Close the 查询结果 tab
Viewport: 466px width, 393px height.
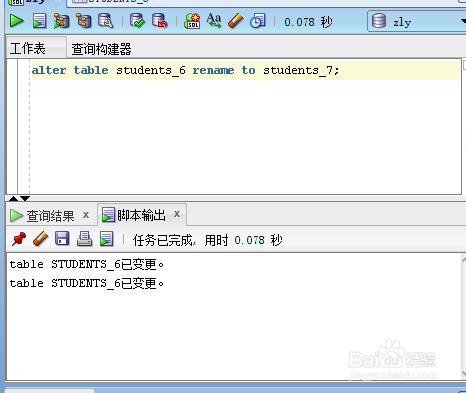point(86,215)
